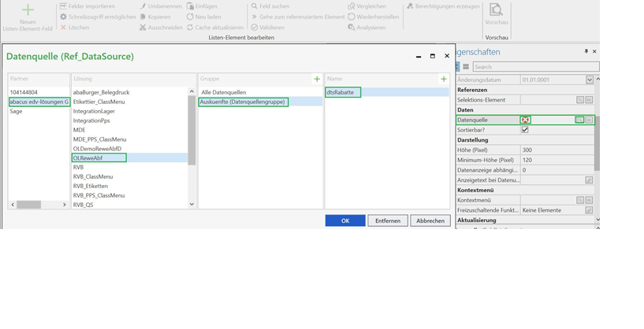Choose Sage in the Partner list

(x=17, y=111)
